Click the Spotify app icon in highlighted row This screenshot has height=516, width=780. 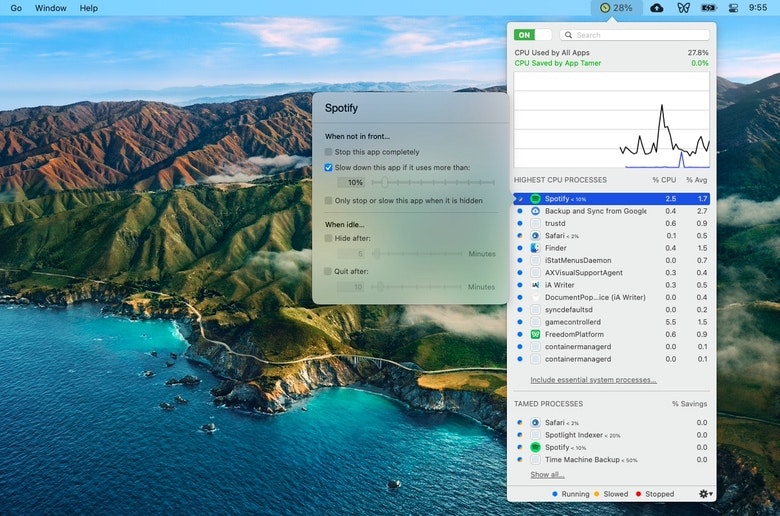(x=535, y=199)
